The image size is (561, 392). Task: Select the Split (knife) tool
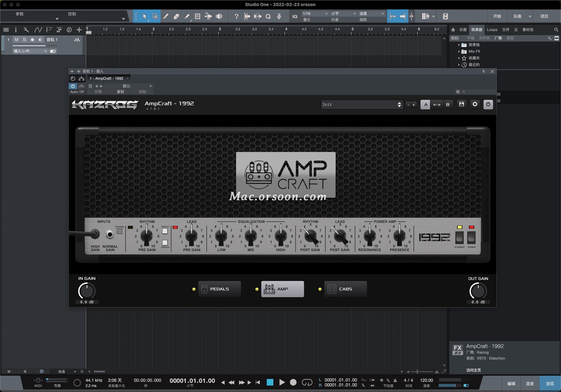[166, 16]
